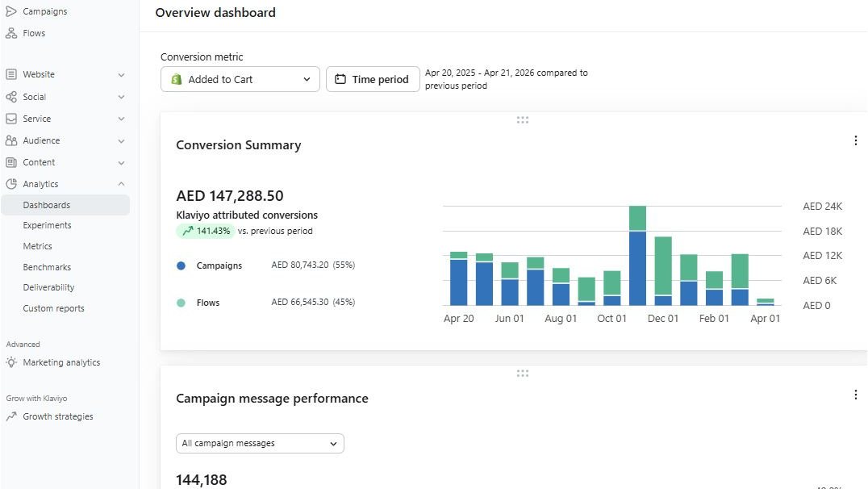Image resolution: width=868 pixels, height=489 pixels.
Task: Click the Klaviyo attributed conversions label
Action: click(x=247, y=215)
